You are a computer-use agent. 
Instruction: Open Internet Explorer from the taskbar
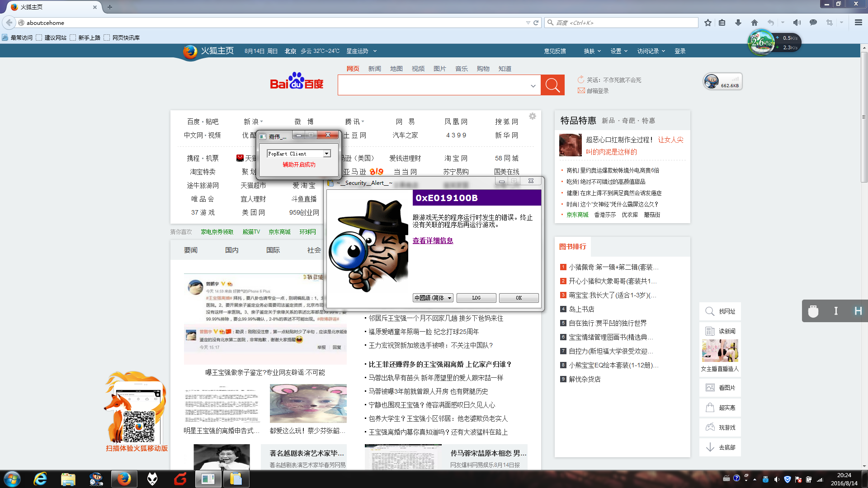(41, 479)
